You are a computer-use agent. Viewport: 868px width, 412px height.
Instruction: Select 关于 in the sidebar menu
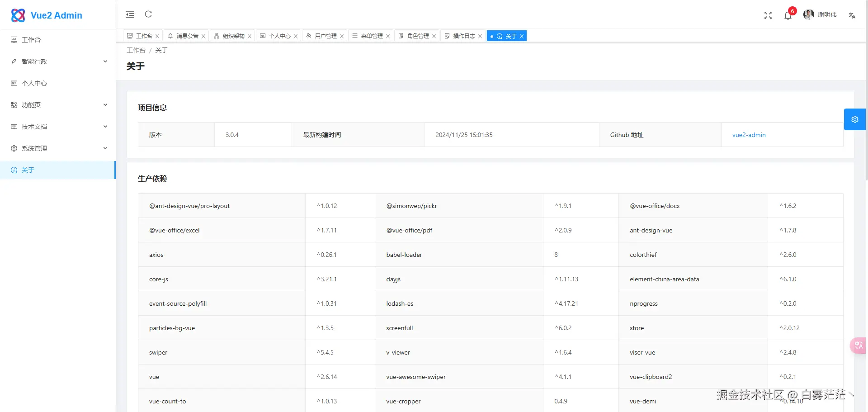coord(58,170)
